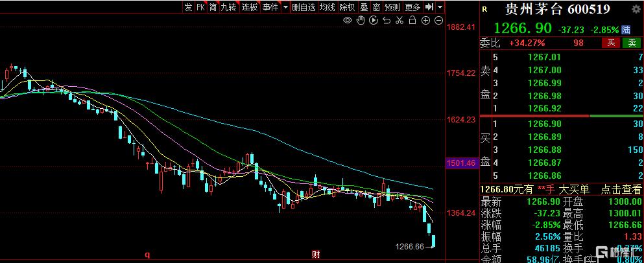Click the 发 toolbar button
The width and height of the screenshot is (644, 263).
(188, 7)
